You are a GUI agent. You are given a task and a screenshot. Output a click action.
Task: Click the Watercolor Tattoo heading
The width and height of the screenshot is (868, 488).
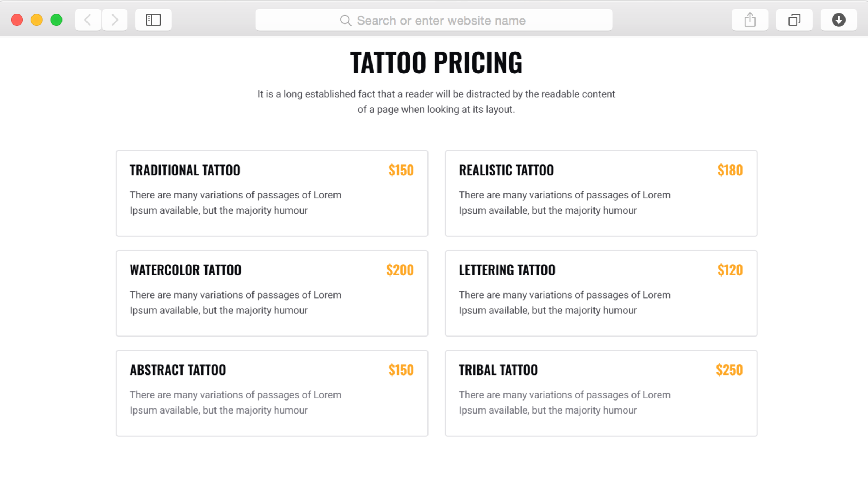pyautogui.click(x=186, y=270)
